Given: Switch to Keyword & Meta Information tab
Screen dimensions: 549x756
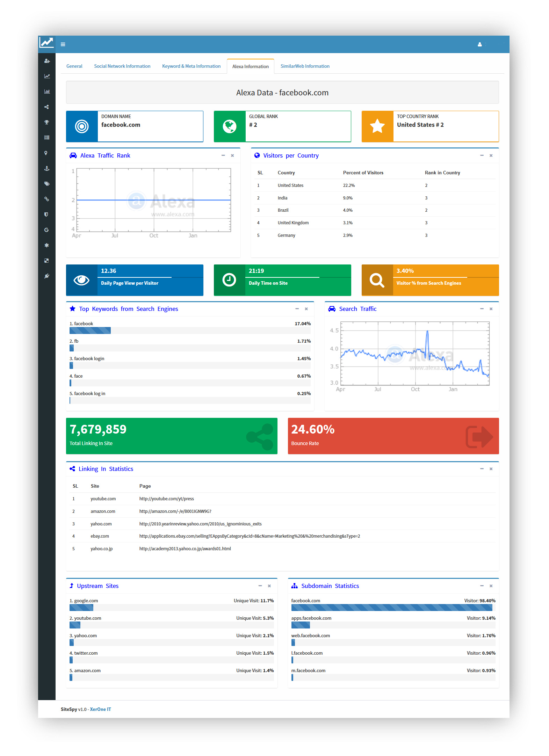Looking at the screenshot, I should click(191, 66).
